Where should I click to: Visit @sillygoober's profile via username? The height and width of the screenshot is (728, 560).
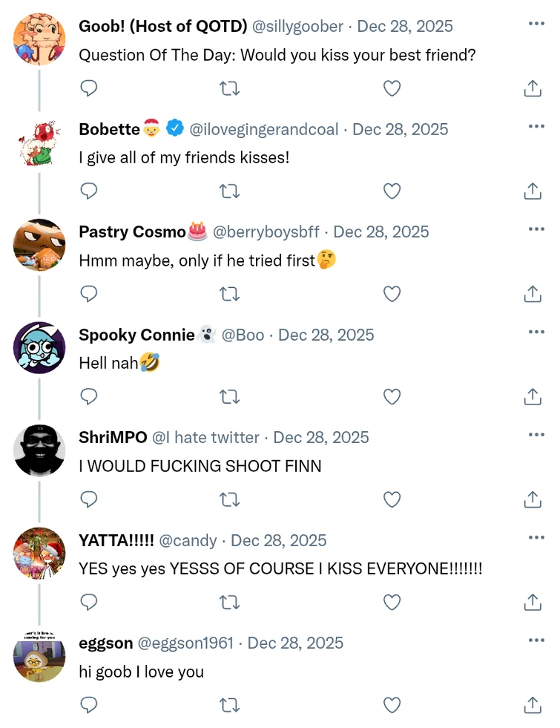297,26
